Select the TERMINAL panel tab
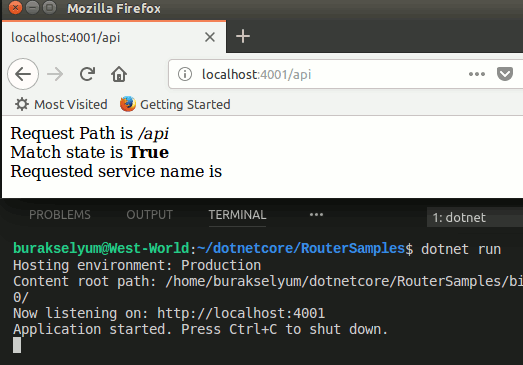 [x=237, y=215]
